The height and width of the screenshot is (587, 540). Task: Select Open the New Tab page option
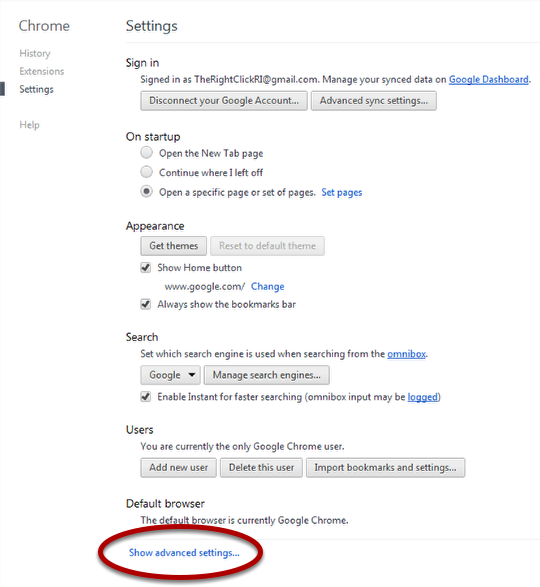[146, 153]
